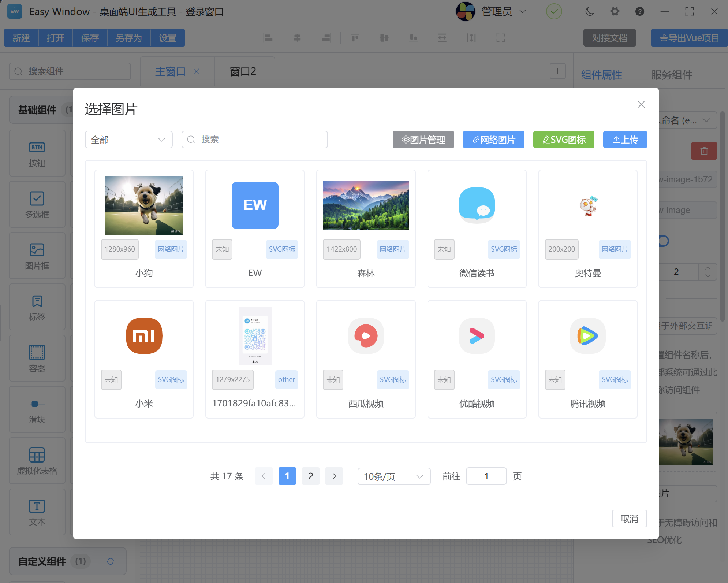Decrease the stepper value 2
This screenshot has width=728, height=583.
[x=708, y=276]
